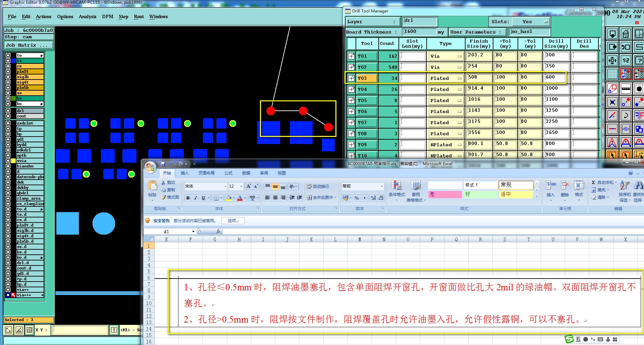
Task: Click the mirror F icon in edit toolbar
Action: tap(639, 116)
